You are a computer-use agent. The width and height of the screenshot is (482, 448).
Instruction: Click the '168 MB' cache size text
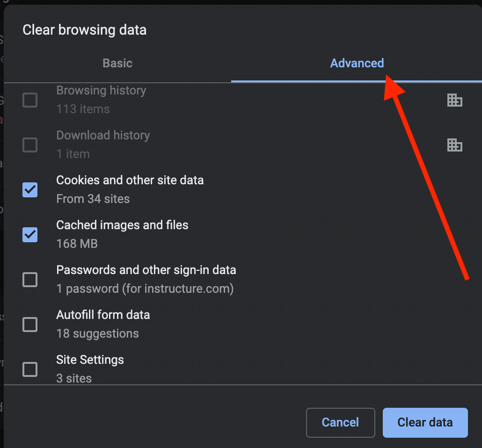(x=77, y=244)
